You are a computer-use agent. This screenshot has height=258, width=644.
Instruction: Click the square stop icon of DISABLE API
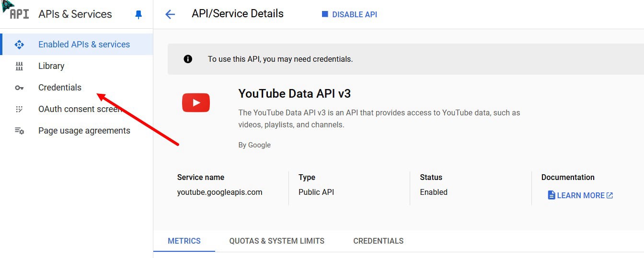point(325,14)
